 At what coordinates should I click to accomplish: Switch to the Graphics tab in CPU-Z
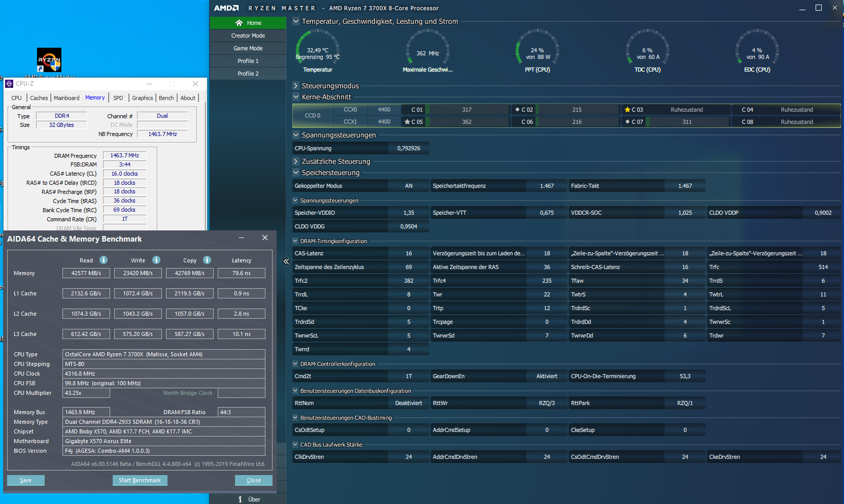click(143, 98)
